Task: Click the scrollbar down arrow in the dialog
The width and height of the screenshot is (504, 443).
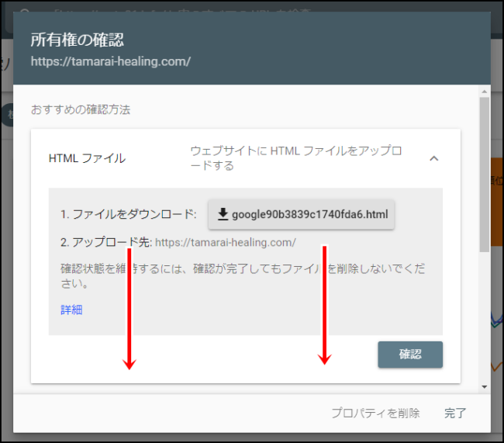Action: (485, 386)
